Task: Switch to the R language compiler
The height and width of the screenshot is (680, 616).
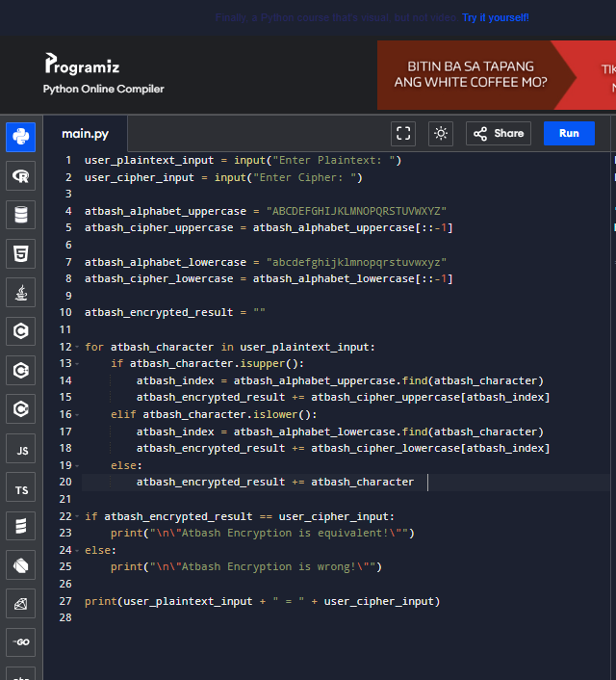Action: click(x=21, y=175)
